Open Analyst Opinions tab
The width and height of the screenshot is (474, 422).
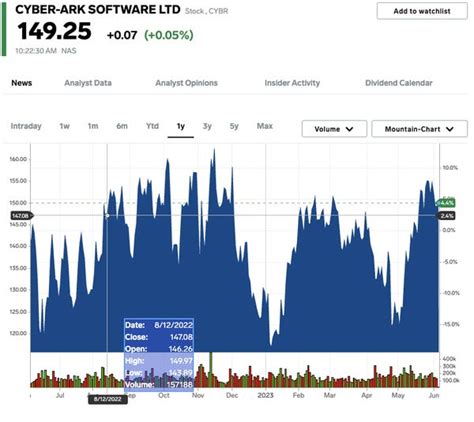coord(186,83)
